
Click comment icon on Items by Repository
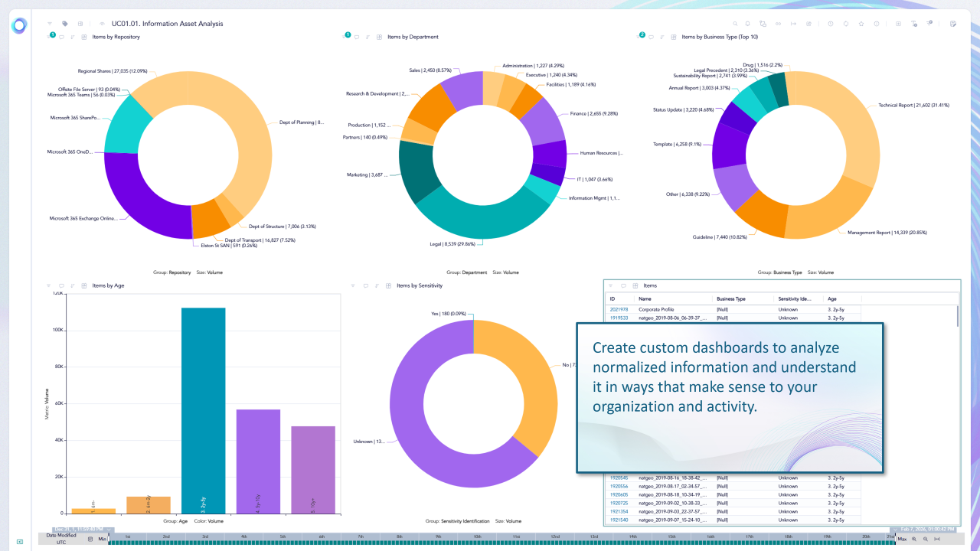tap(61, 37)
